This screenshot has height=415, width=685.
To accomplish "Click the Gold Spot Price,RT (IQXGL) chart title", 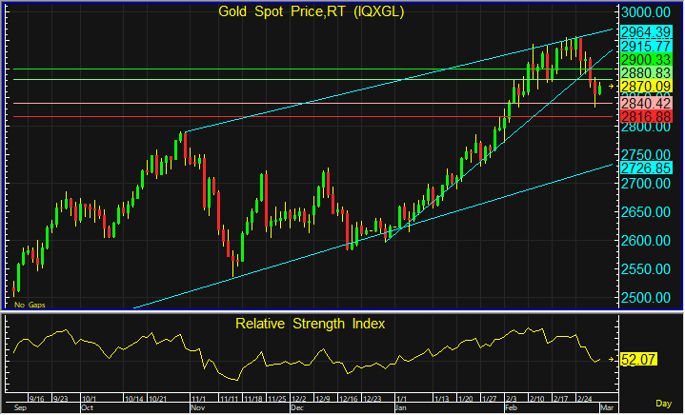I will tap(311, 12).
